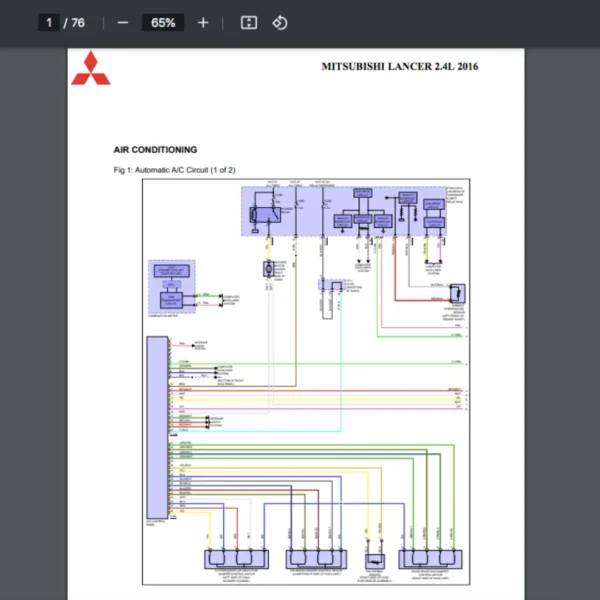
Task: Click the zoom out minus button
Action: click(123, 22)
